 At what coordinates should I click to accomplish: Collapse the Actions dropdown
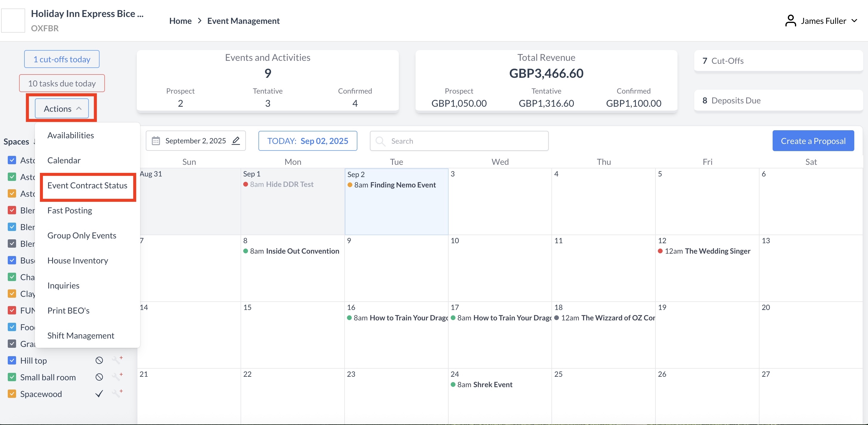pos(62,108)
